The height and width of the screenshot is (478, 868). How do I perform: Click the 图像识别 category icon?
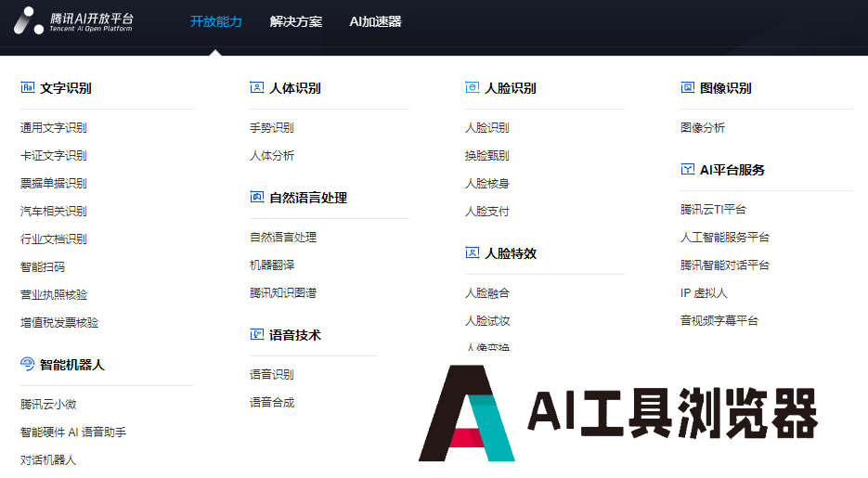pos(688,87)
